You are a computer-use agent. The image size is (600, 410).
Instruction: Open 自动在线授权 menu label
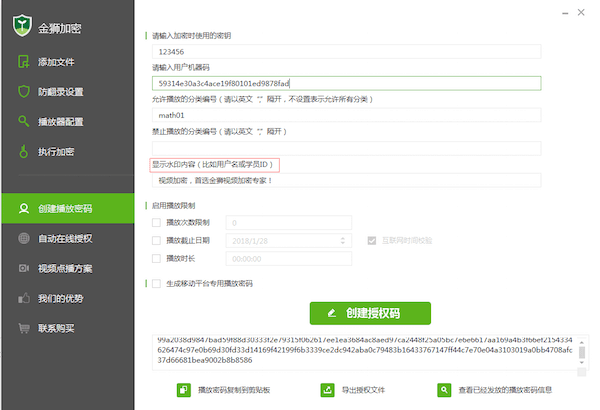click(x=65, y=238)
